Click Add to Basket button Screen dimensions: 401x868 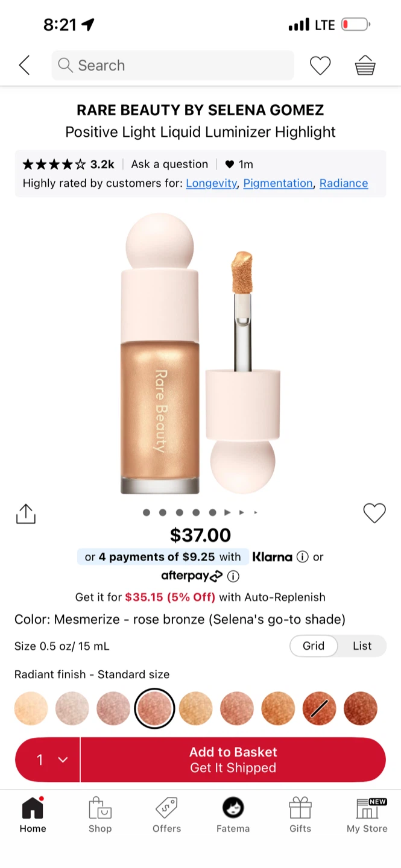point(233,759)
